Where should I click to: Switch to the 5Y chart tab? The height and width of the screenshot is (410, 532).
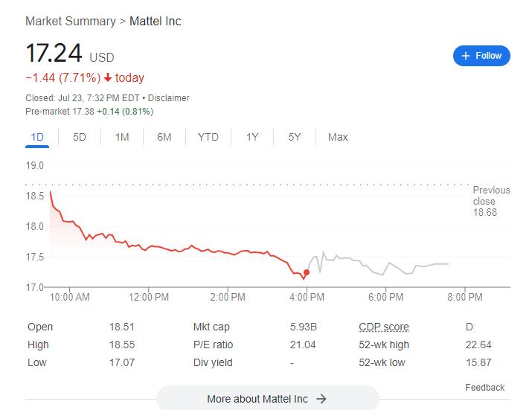(295, 137)
